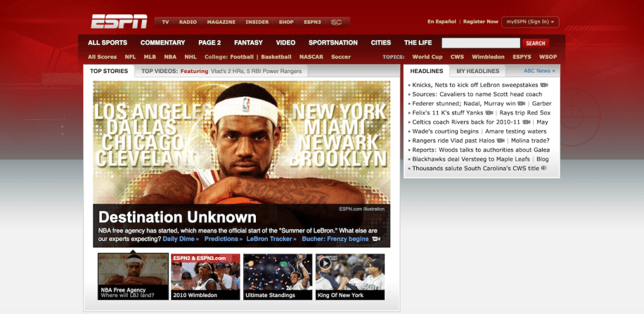Click video icon after Bucher: Frenzy begins
The image size is (644, 314).
click(376, 239)
